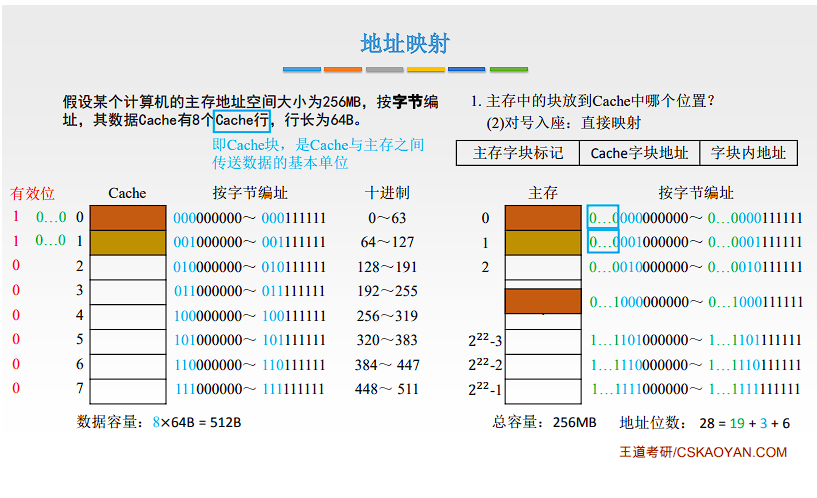
Task: Click Cache address range 111000000~111111111
Action: tap(250, 389)
